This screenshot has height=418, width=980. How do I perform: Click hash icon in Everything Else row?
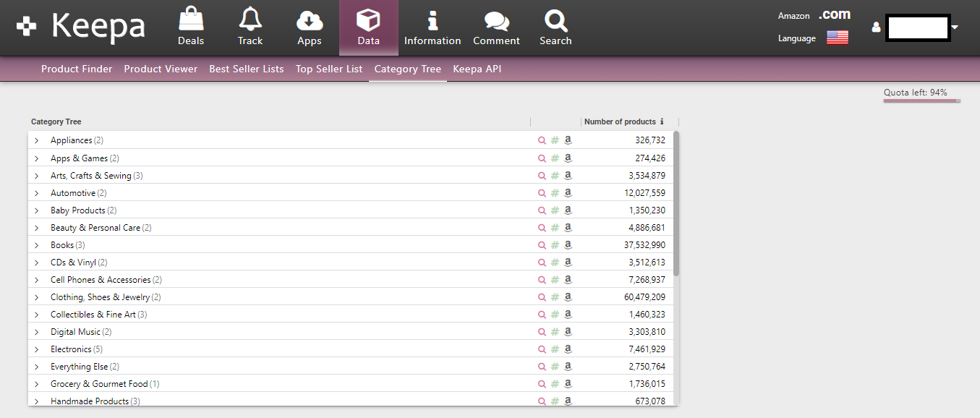pos(555,366)
